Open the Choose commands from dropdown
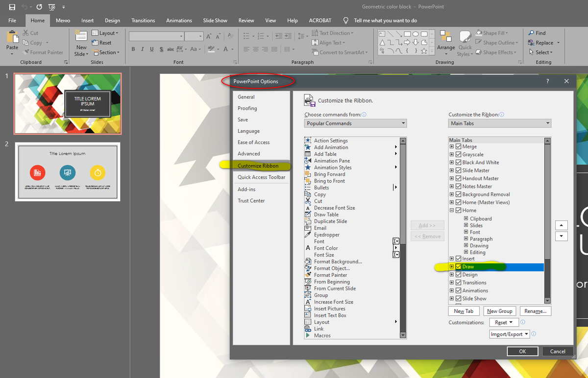 355,123
